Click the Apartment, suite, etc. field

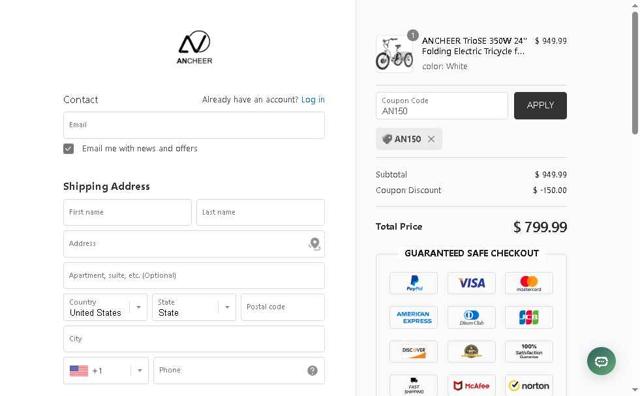(194, 276)
